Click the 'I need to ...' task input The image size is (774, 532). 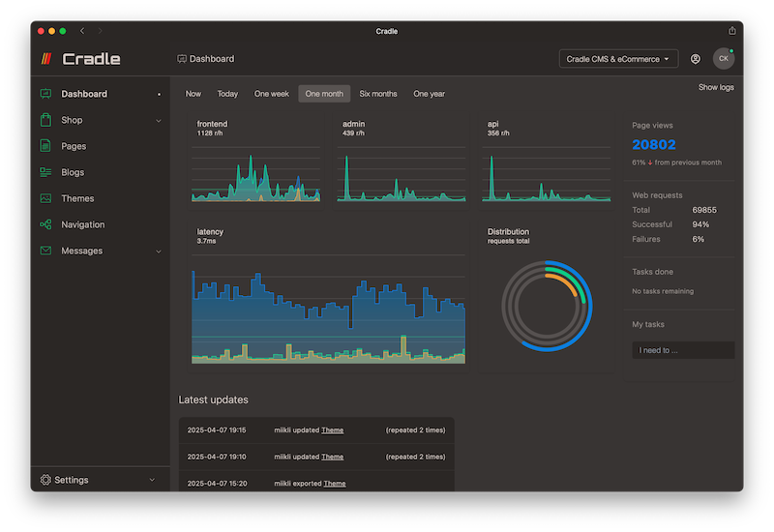point(683,350)
